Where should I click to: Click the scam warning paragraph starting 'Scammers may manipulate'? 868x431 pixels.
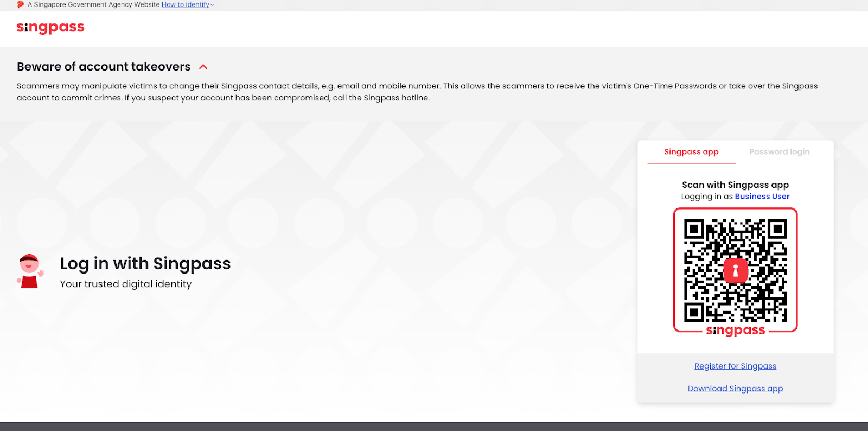pos(417,92)
